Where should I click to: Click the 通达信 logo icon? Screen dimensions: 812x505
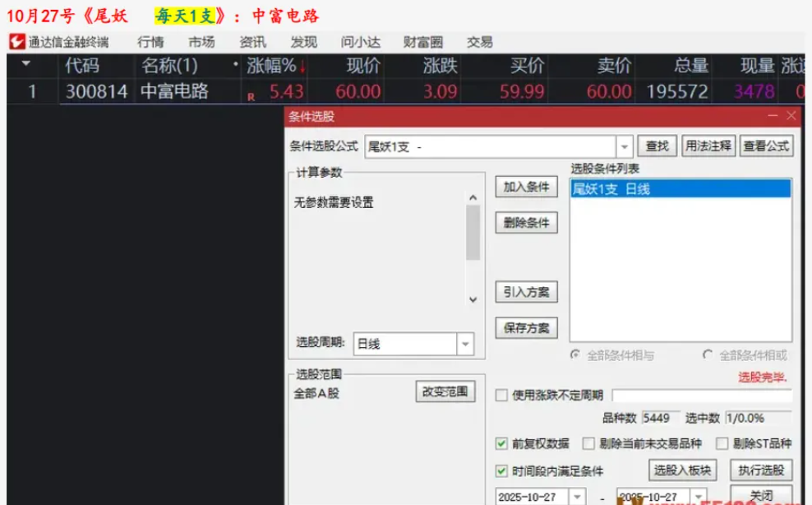pyautogui.click(x=16, y=42)
